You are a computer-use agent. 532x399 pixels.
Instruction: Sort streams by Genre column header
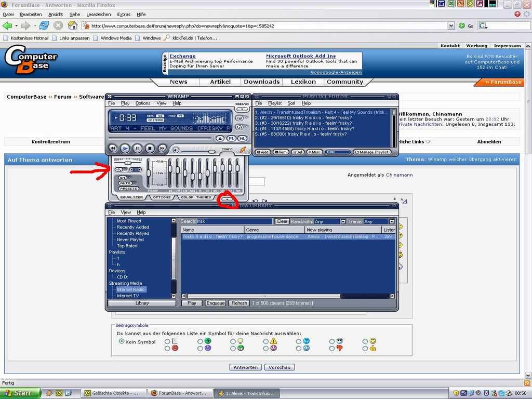click(274, 230)
